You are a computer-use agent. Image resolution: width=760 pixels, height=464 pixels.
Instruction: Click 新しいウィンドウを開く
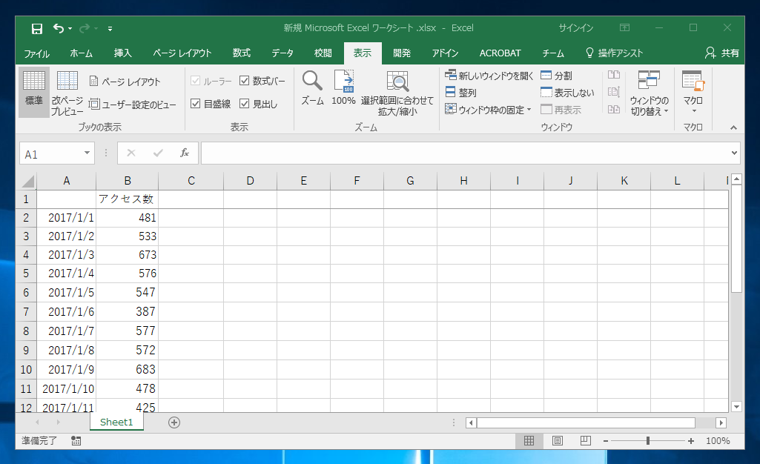click(x=489, y=75)
